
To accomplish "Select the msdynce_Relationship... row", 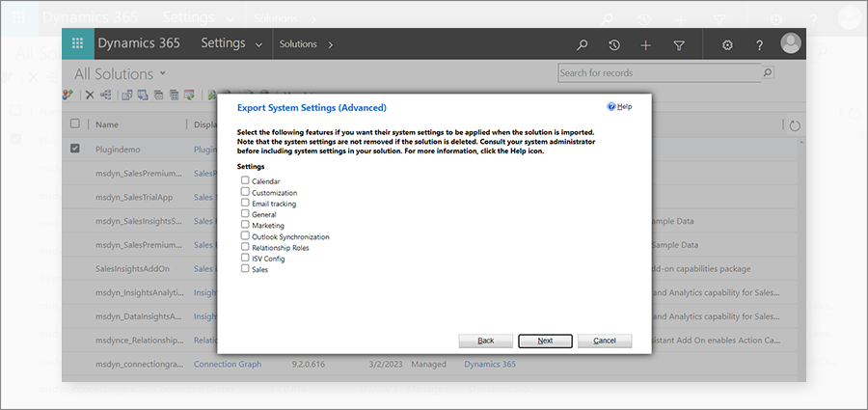I will [138, 341].
